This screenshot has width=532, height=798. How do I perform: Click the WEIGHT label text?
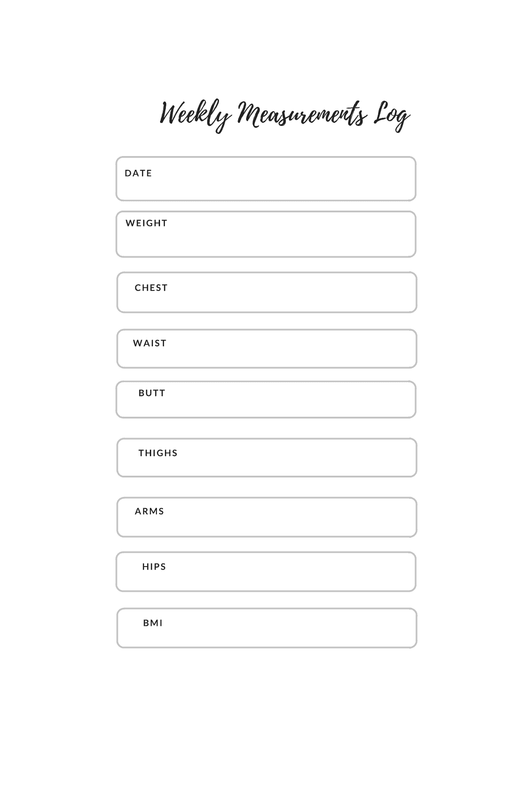146,223
